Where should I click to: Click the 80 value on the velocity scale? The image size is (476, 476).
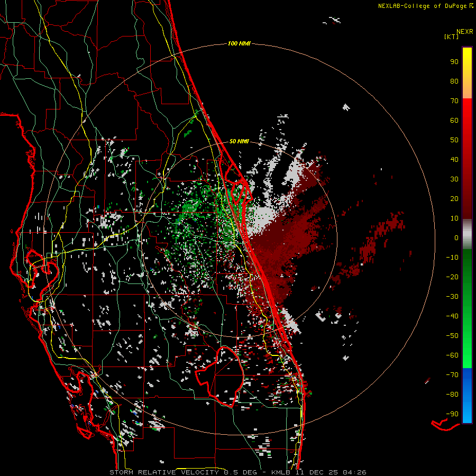pyautogui.click(x=454, y=81)
